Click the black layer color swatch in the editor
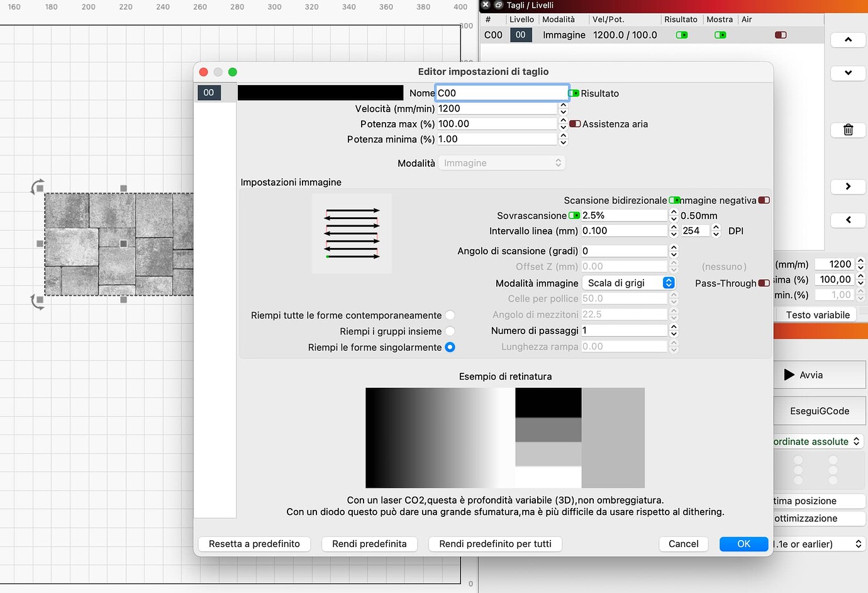Image resolution: width=868 pixels, height=593 pixels. (x=321, y=93)
